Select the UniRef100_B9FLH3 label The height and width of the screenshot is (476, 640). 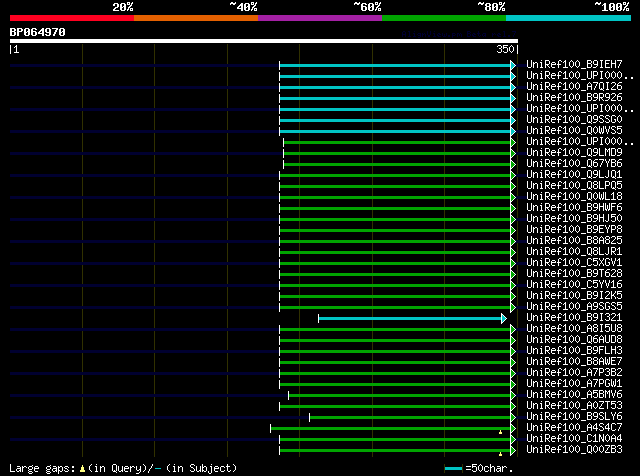tap(574, 351)
